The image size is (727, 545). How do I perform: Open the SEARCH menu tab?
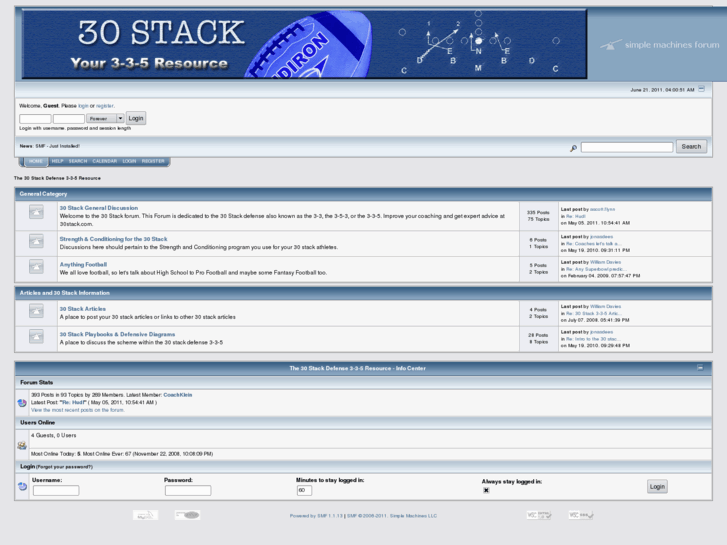coord(78,161)
